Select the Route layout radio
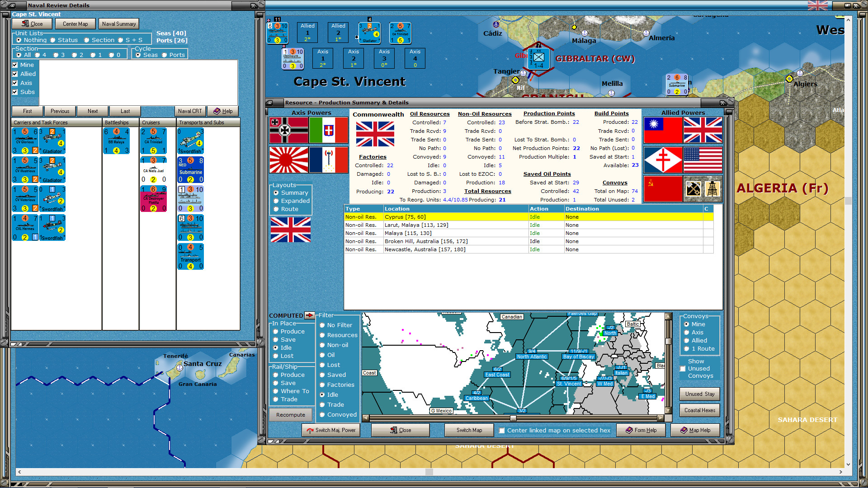 [x=276, y=209]
